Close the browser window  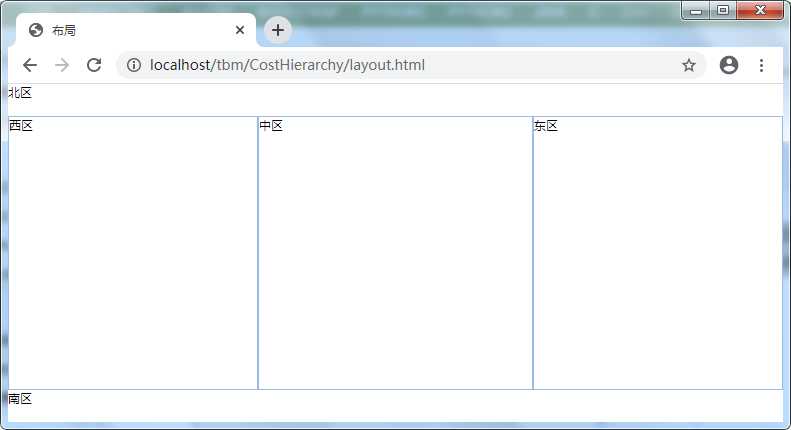pyautogui.click(x=760, y=10)
